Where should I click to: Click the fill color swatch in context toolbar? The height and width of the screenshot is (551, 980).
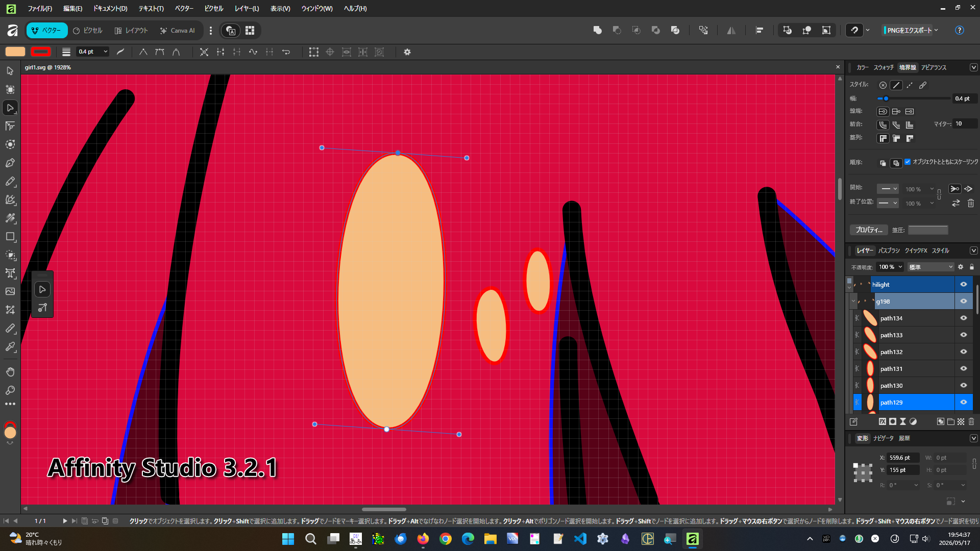[x=15, y=52]
